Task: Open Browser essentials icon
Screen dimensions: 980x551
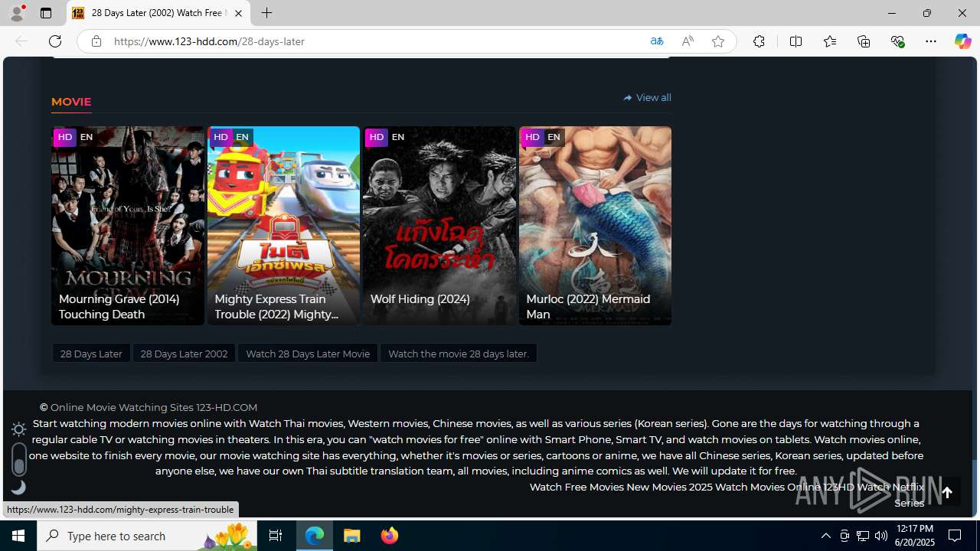Action: (x=897, y=41)
